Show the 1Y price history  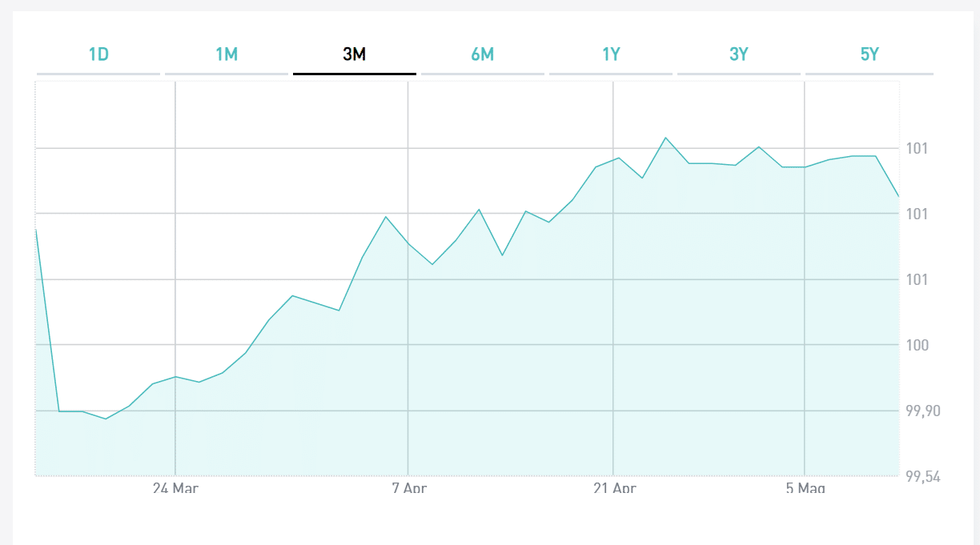611,55
